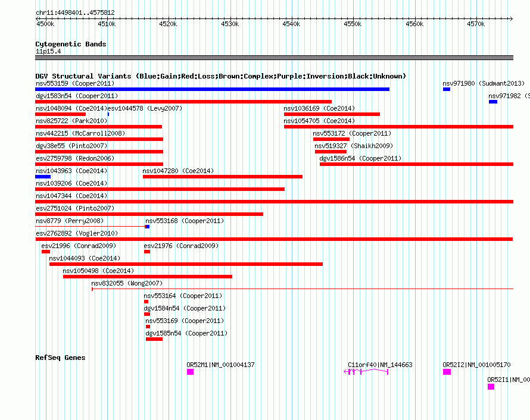
Task: Click the nsv1047280 (Coe2014) red bar
Action: (223, 177)
